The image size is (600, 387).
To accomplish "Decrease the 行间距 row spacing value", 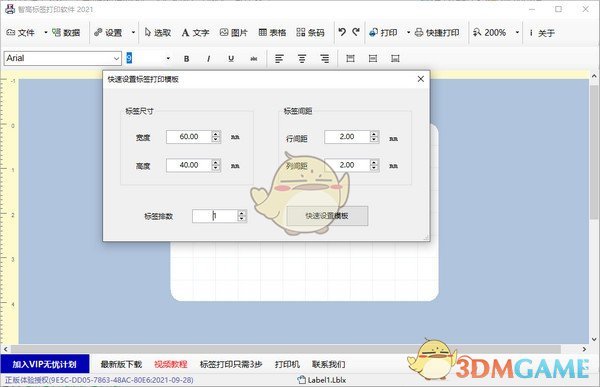I will tap(374, 140).
